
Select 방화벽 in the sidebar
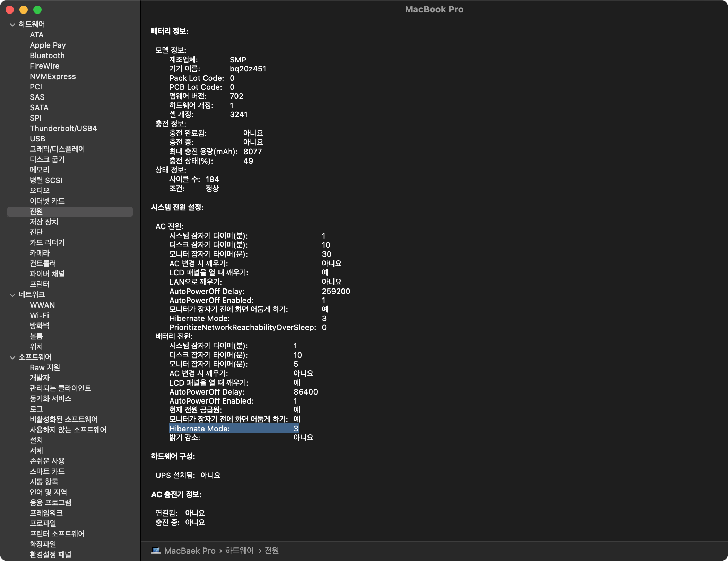pyautogui.click(x=40, y=326)
